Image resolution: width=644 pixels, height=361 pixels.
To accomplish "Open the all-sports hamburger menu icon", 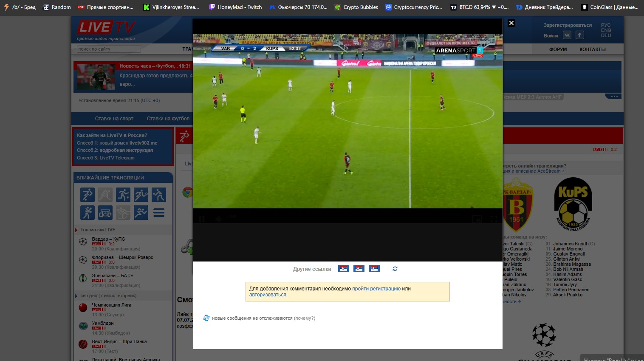I will [x=159, y=213].
